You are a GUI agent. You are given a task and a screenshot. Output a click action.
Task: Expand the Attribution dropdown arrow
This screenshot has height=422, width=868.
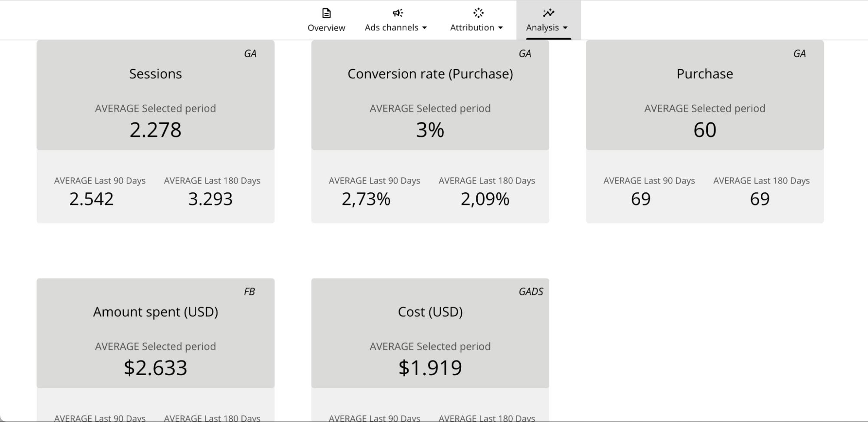tap(500, 28)
